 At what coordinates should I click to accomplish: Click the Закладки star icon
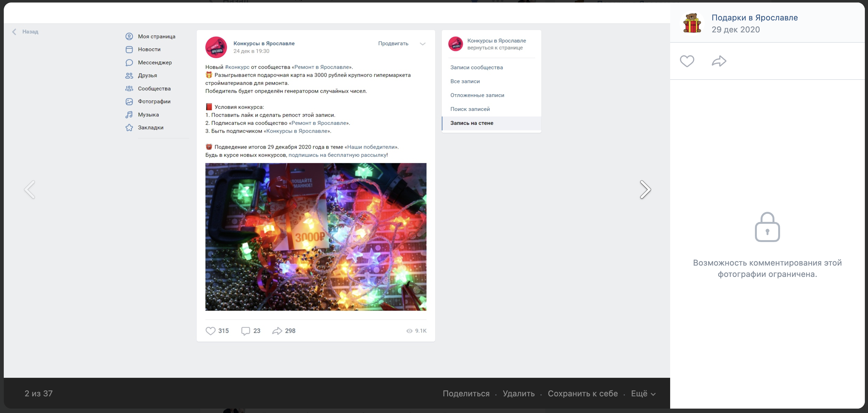pyautogui.click(x=129, y=127)
